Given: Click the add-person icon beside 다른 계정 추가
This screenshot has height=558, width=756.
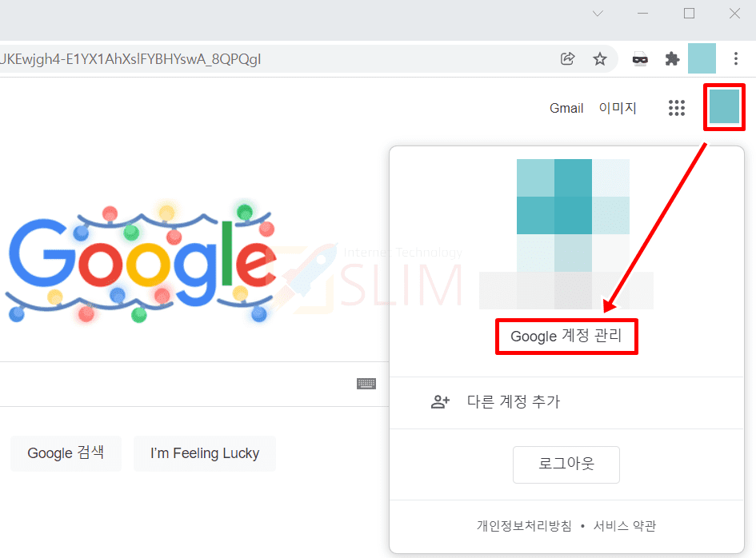Looking at the screenshot, I should [x=440, y=401].
